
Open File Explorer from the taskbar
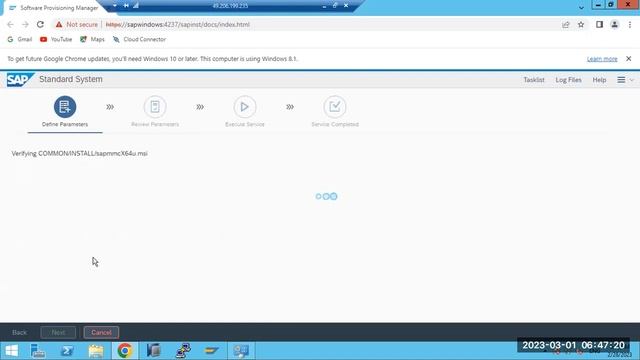click(x=96, y=351)
